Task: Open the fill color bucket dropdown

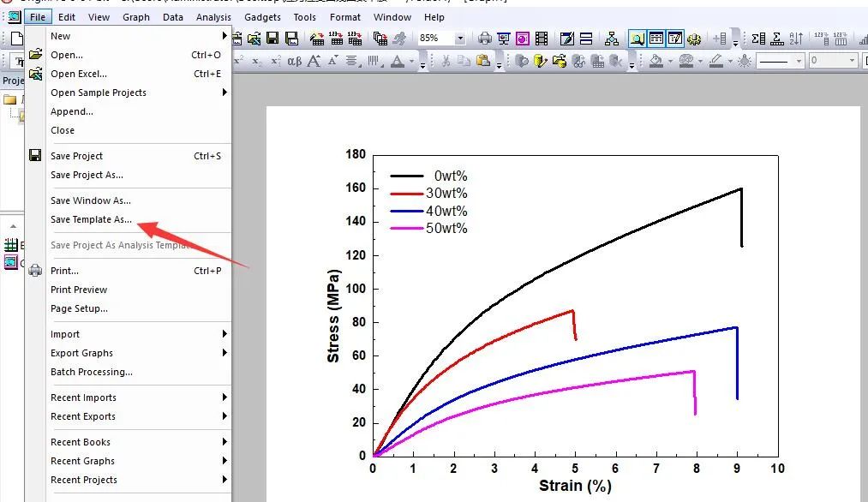Action: [x=670, y=61]
